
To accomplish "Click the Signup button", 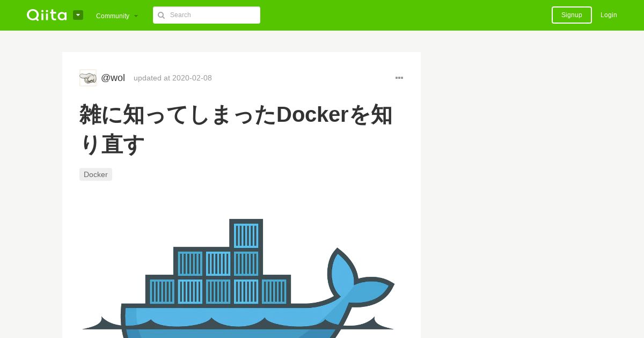I will (572, 15).
